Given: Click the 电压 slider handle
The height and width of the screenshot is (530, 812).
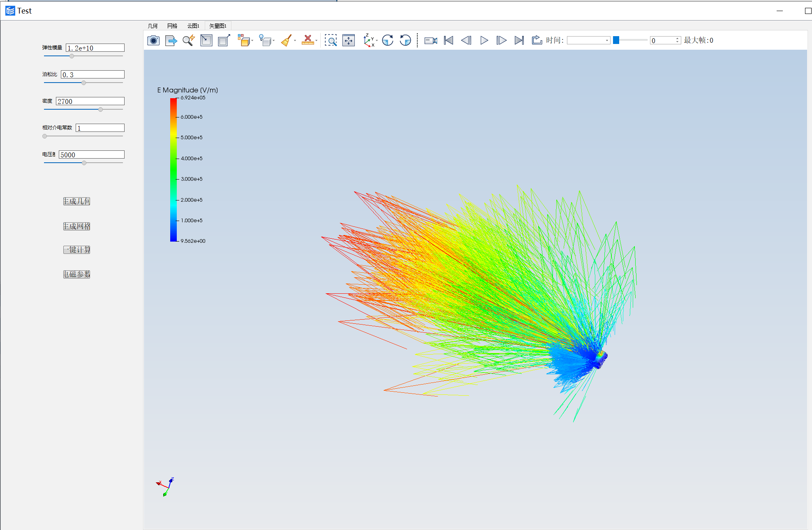Looking at the screenshot, I should pos(84,163).
